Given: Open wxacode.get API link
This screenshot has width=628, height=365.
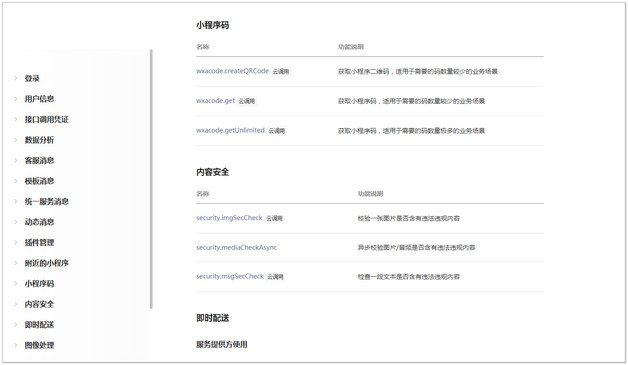Looking at the screenshot, I should 215,101.
